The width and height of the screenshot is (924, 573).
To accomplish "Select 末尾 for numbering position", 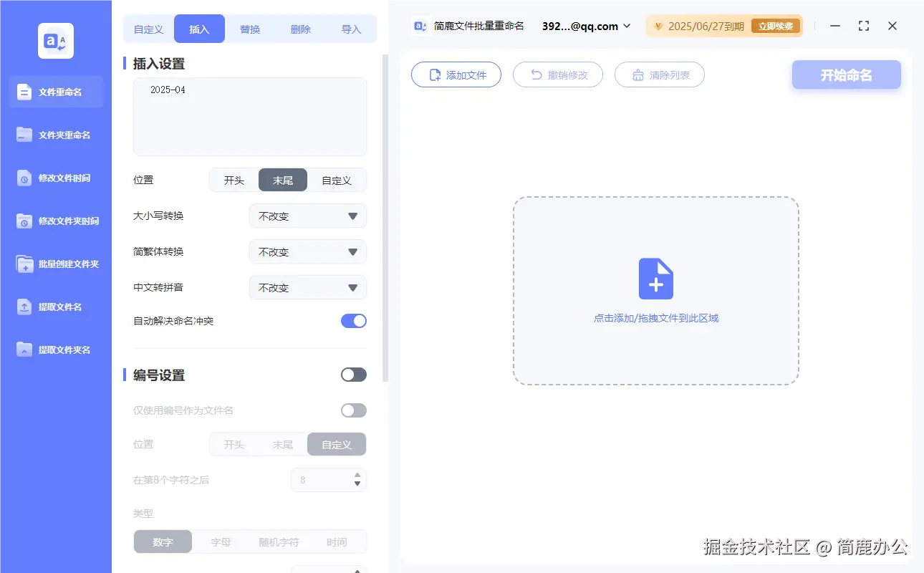I will point(283,445).
